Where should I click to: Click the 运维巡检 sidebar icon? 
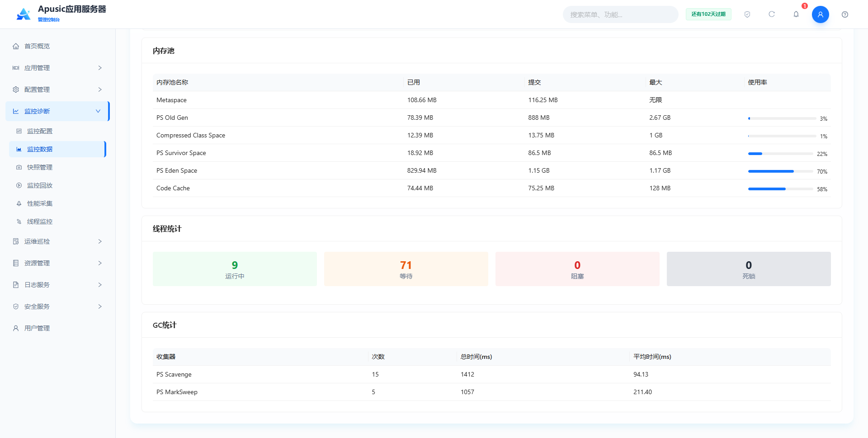pyautogui.click(x=16, y=241)
